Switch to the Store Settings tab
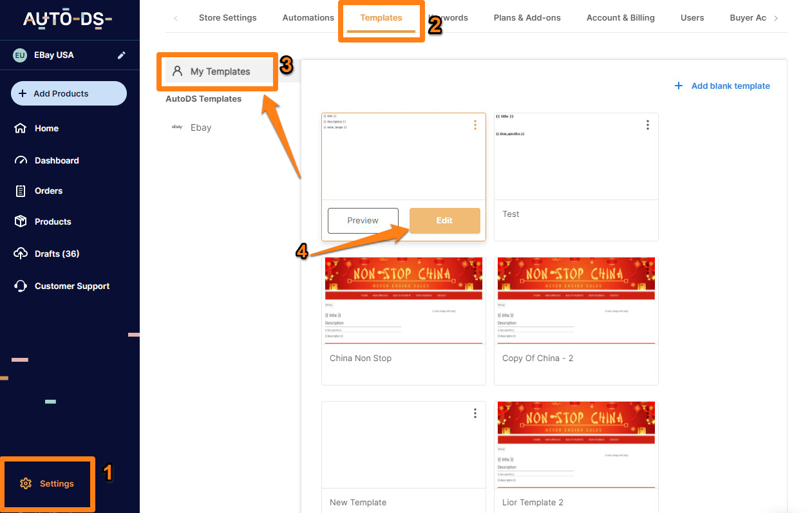812x513 pixels. (x=228, y=17)
